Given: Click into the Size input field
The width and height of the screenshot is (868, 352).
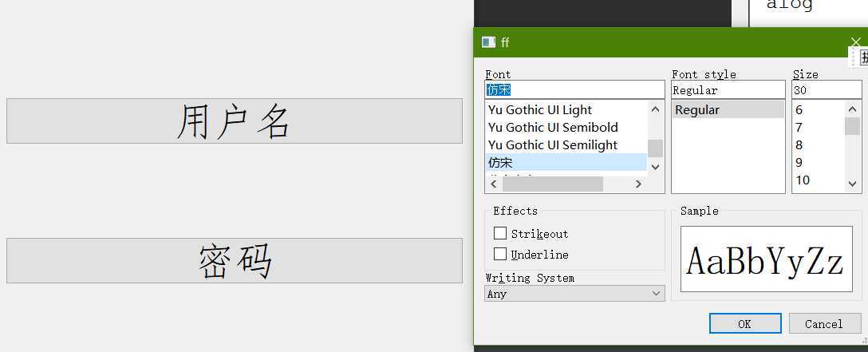Looking at the screenshot, I should point(826,90).
